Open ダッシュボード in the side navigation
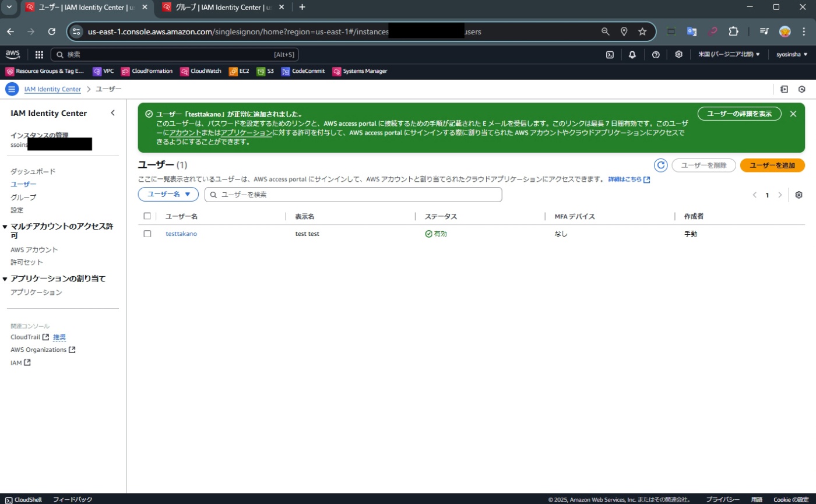 [33, 171]
